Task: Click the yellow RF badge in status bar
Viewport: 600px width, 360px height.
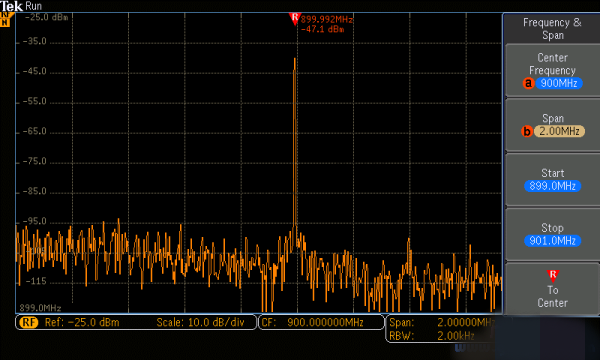Action: (x=29, y=322)
